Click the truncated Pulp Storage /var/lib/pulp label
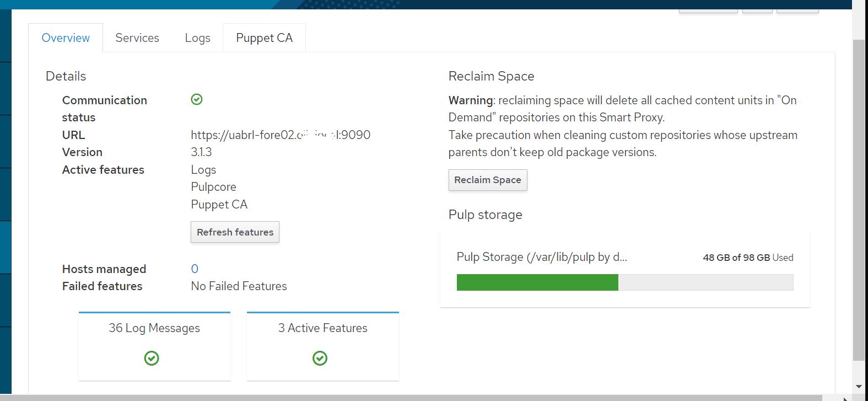Viewport: 868px width, 401px height. click(x=542, y=257)
